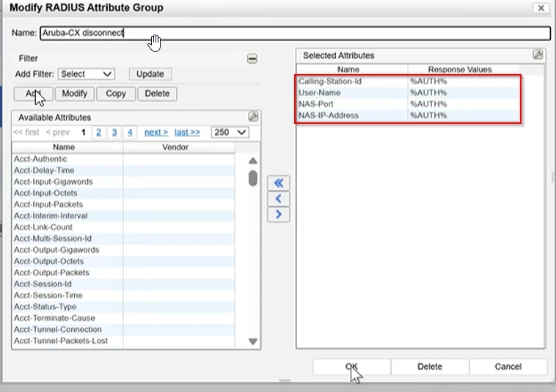
Task: Open the 250 page-size dropdown
Action: 230,133
